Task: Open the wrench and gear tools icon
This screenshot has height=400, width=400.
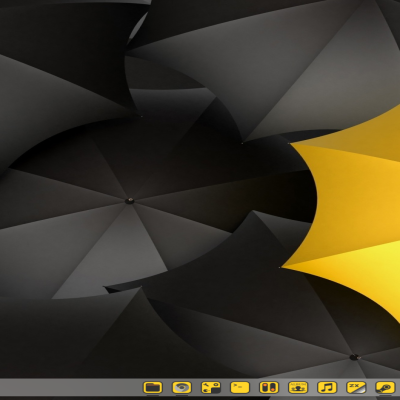Action: [x=211, y=387]
